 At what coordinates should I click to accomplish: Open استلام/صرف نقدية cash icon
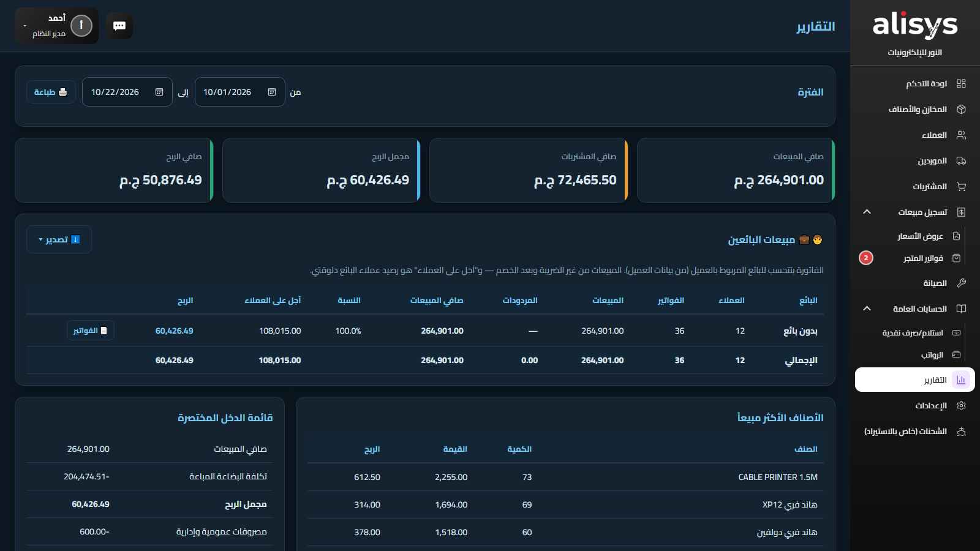point(956,332)
